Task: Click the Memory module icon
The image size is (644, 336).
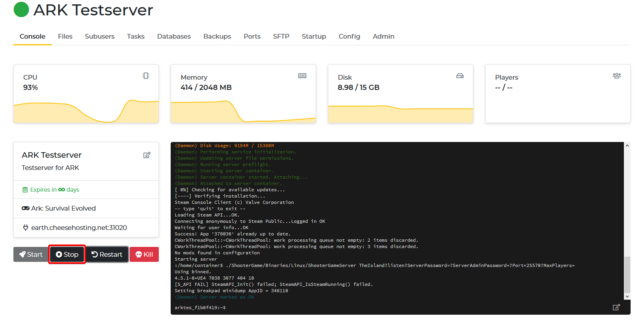Action: pos(302,76)
